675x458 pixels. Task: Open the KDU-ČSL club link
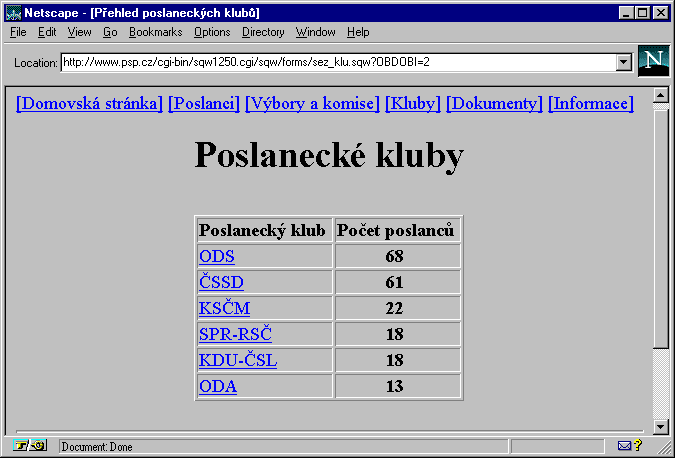(x=238, y=360)
